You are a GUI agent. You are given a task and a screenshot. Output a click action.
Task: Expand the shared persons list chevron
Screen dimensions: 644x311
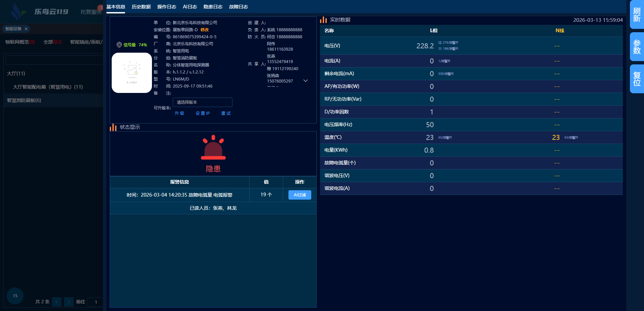[x=306, y=81]
